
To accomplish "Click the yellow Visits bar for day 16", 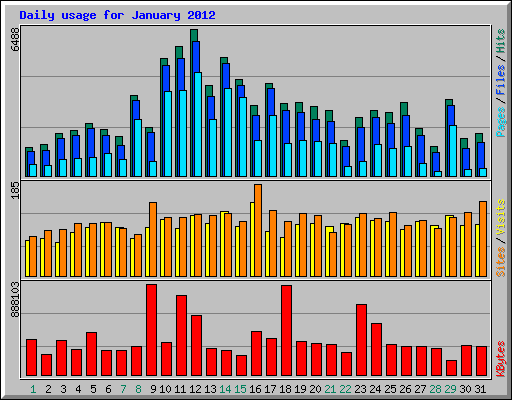I will (252, 239).
